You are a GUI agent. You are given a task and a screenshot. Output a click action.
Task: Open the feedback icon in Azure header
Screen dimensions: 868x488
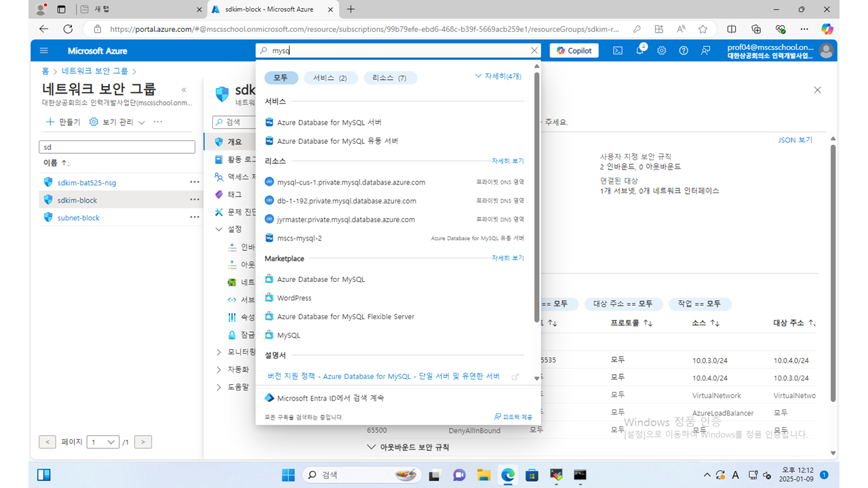706,51
